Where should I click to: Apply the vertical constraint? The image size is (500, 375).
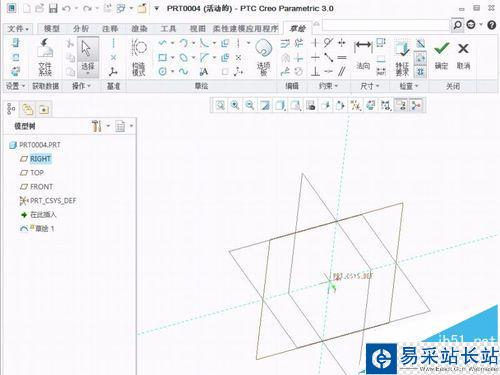tap(315, 43)
